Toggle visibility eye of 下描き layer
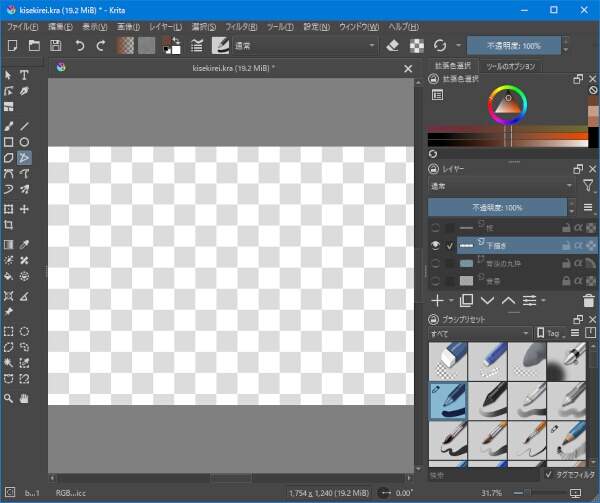Viewport: 600px width, 503px height. (435, 245)
